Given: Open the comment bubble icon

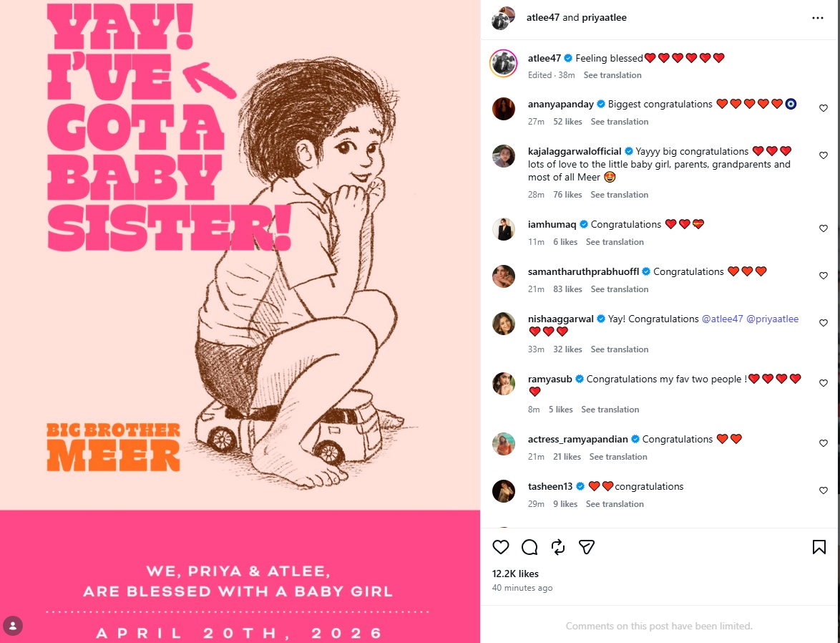Looking at the screenshot, I should pyautogui.click(x=529, y=546).
